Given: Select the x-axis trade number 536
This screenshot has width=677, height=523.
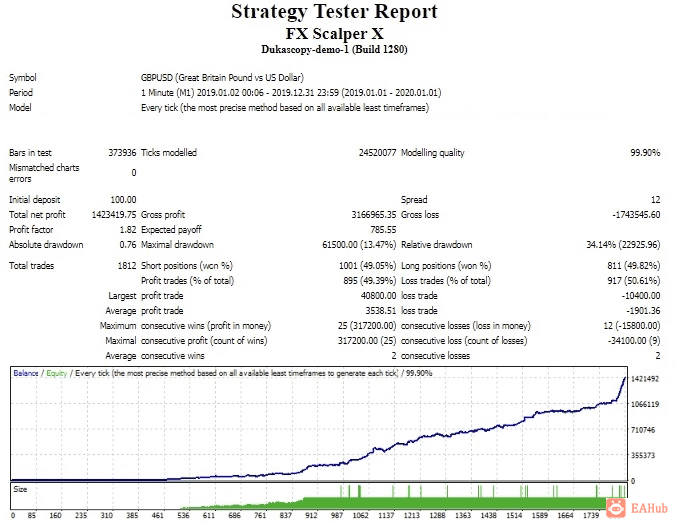Looking at the screenshot, I should point(183,515).
